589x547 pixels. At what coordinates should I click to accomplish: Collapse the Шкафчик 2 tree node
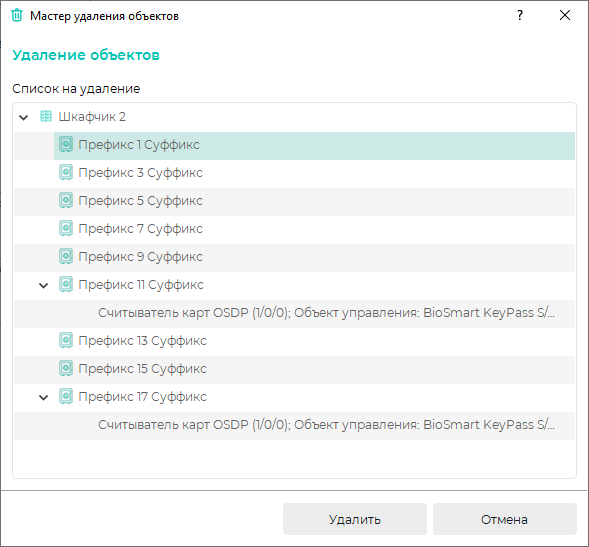[24, 118]
